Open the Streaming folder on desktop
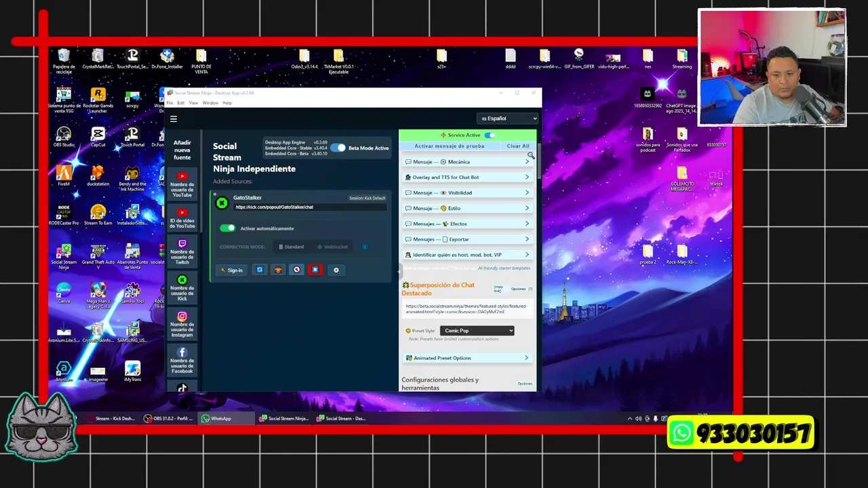This screenshot has height=488, width=868. [682, 60]
